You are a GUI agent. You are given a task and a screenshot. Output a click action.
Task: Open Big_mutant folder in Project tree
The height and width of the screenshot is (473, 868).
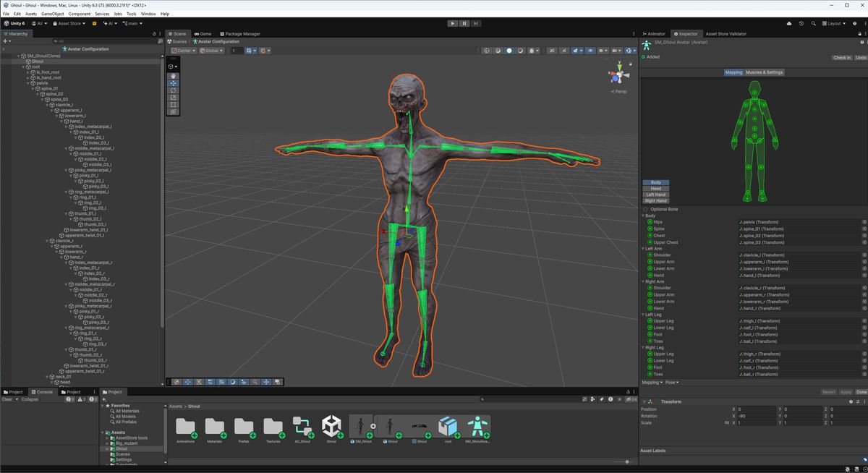(125, 443)
